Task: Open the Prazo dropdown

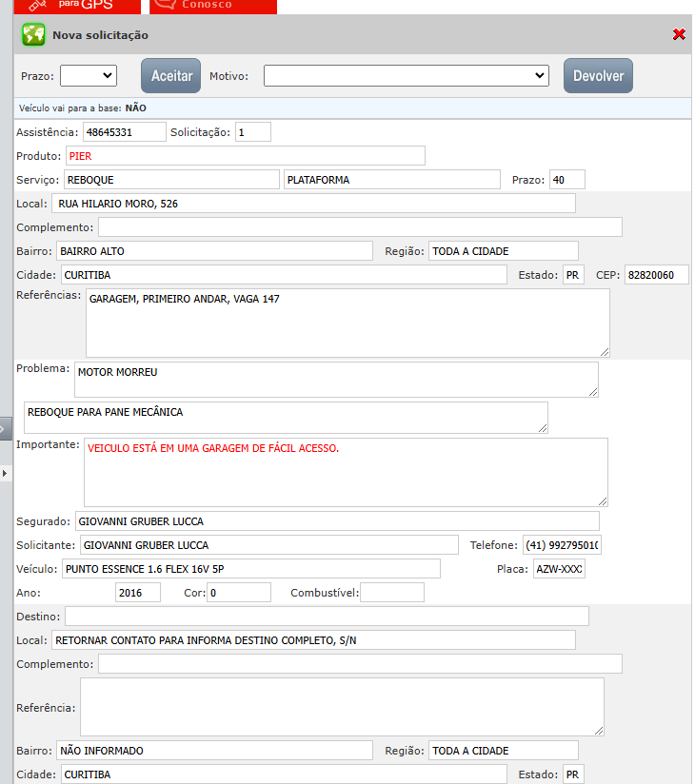Action: [89, 75]
